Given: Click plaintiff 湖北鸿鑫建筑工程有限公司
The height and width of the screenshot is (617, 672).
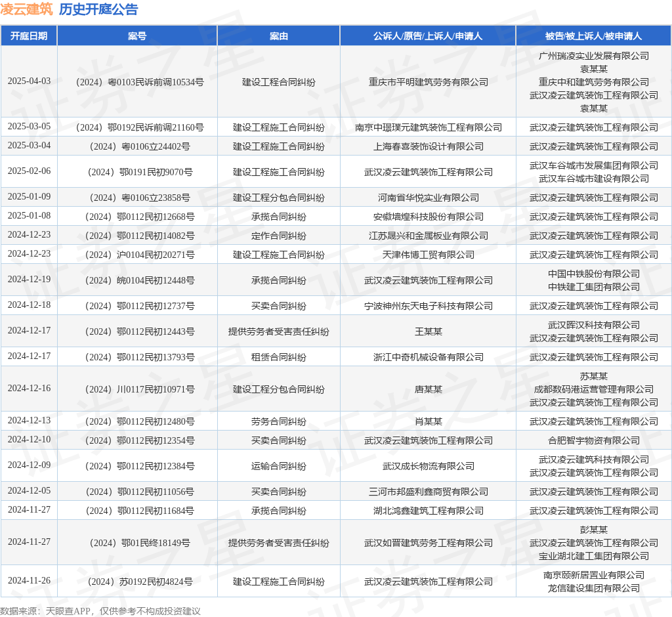Looking at the screenshot, I should click(x=428, y=511).
